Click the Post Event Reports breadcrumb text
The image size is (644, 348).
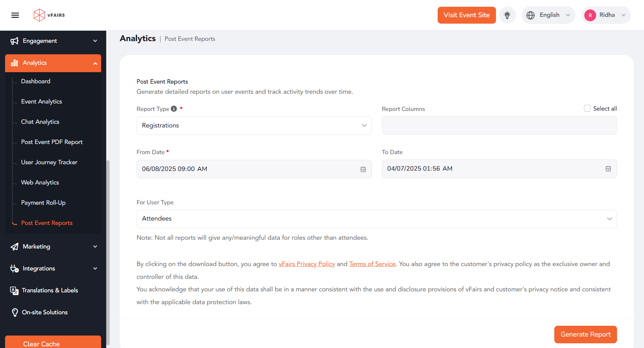pyautogui.click(x=190, y=39)
